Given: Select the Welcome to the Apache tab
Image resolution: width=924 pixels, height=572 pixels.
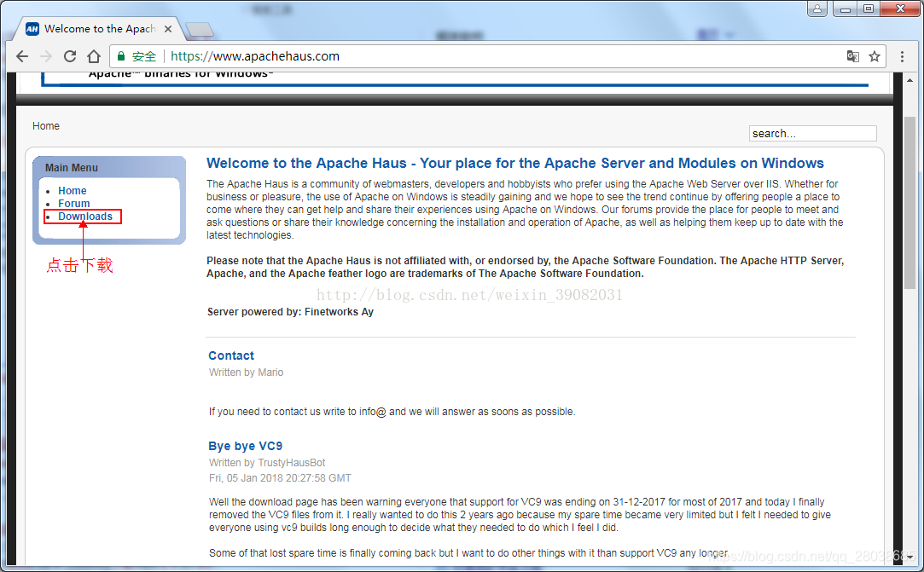Looking at the screenshot, I should point(100,29).
